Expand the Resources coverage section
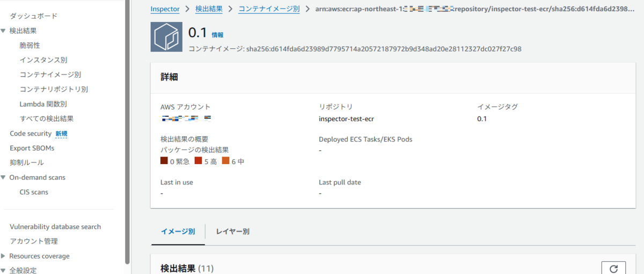Viewport: 644px width, 274px height. pos(4,256)
